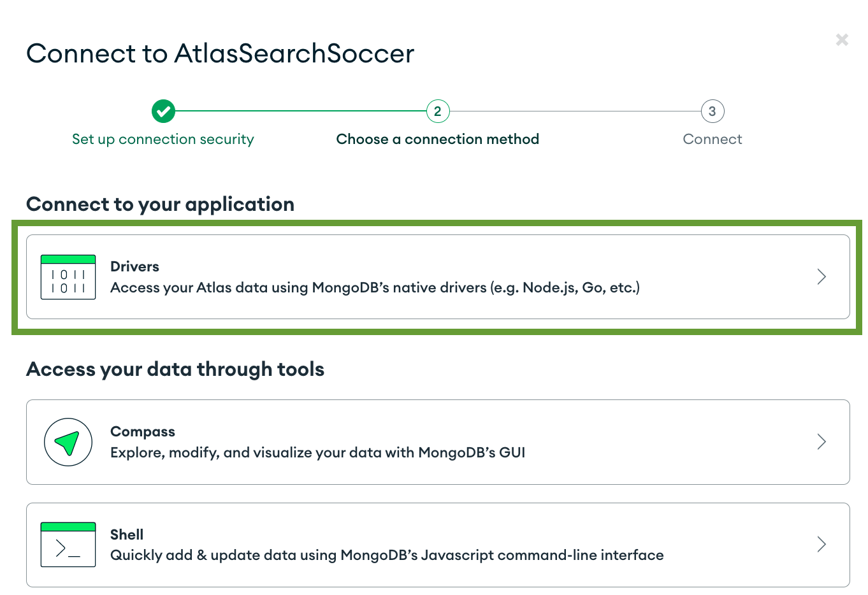Click text 'Quickly add & update data using MongoDB's Javascript'
This screenshot has width=868, height=595.
[302, 555]
